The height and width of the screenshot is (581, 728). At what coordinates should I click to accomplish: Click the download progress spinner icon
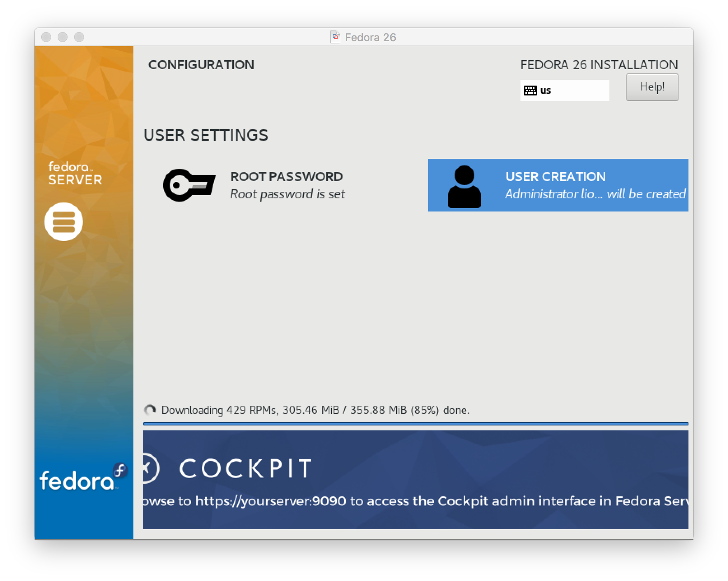[150, 410]
